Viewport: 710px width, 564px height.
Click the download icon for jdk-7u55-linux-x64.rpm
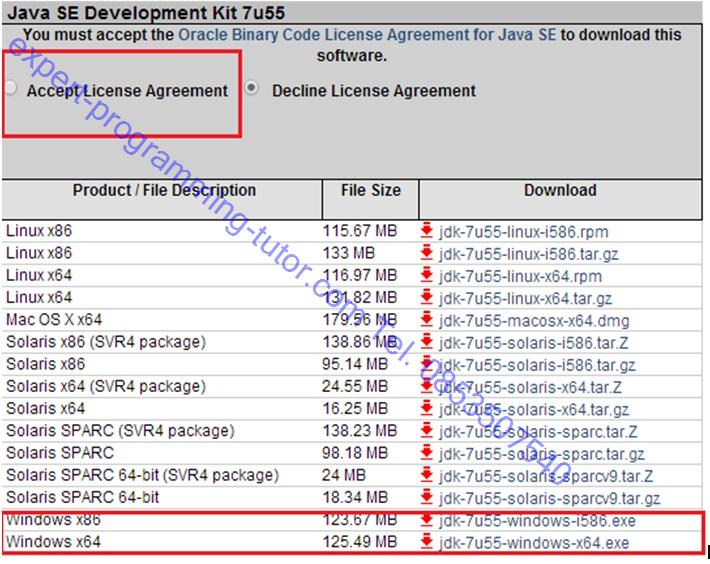point(427,275)
